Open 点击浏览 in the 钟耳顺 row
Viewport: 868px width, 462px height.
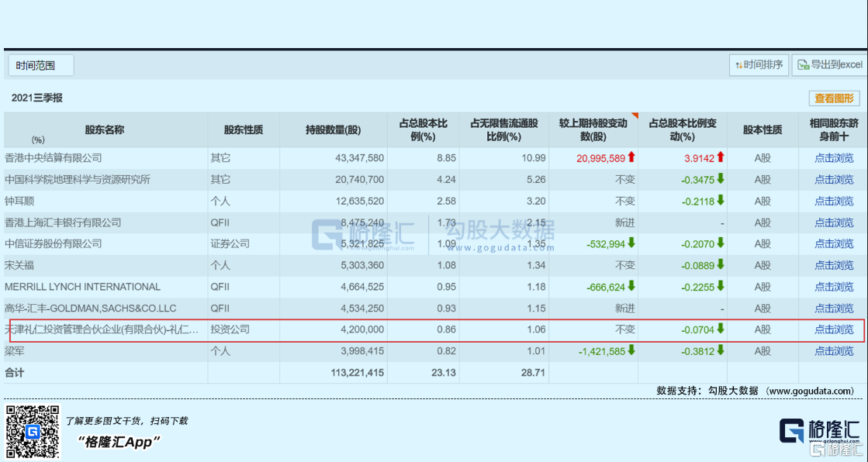pyautogui.click(x=834, y=202)
